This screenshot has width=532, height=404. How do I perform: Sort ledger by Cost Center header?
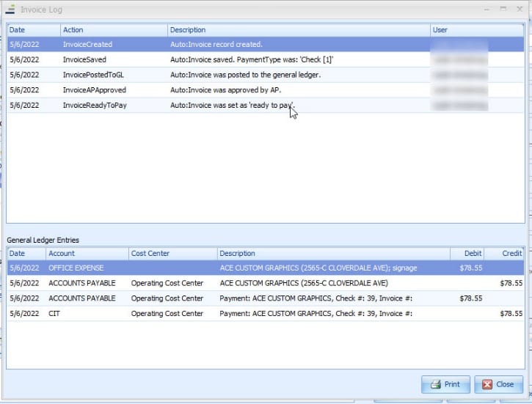tap(173, 253)
